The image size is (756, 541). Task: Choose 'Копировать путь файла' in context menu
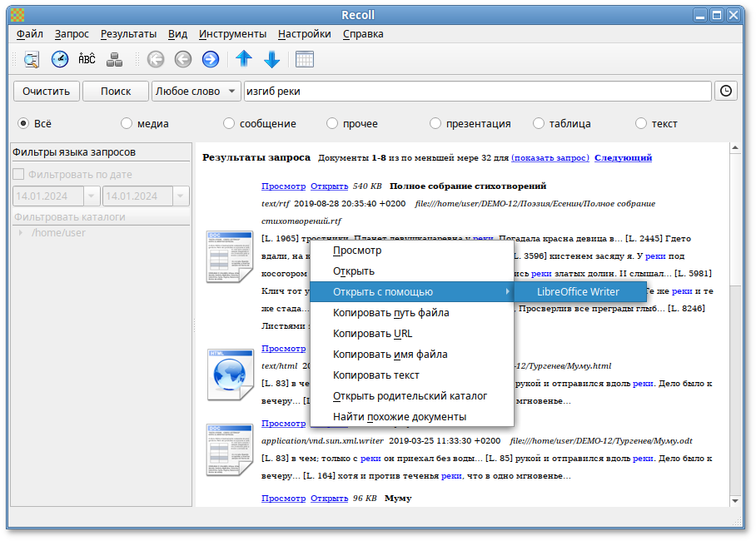coord(390,313)
